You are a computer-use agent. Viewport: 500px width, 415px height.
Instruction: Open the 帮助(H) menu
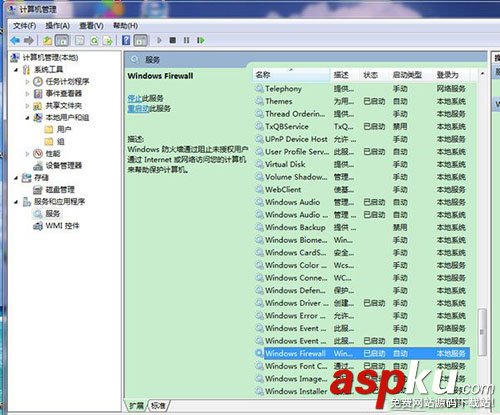(125, 26)
